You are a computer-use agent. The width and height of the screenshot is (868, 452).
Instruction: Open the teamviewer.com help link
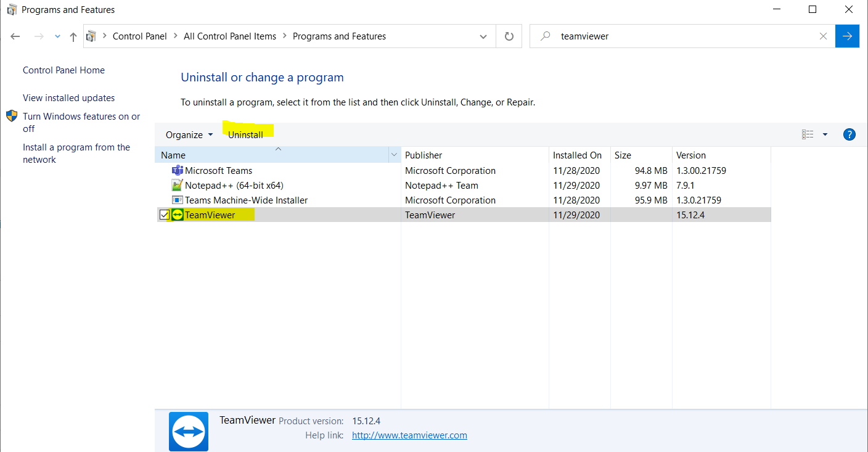(x=409, y=435)
